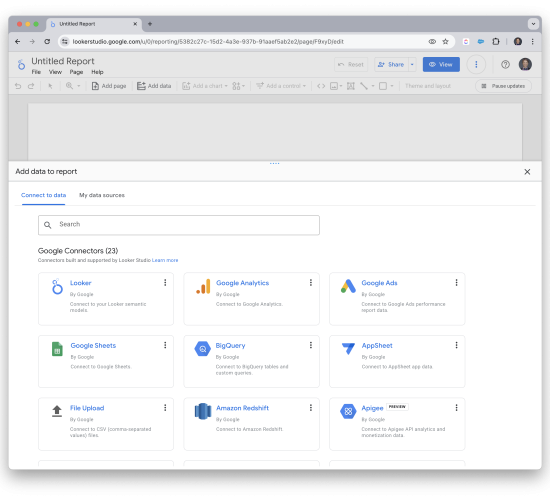Open the File Upload connector options menu
Viewport: 550px width, 500px height.
(165, 408)
